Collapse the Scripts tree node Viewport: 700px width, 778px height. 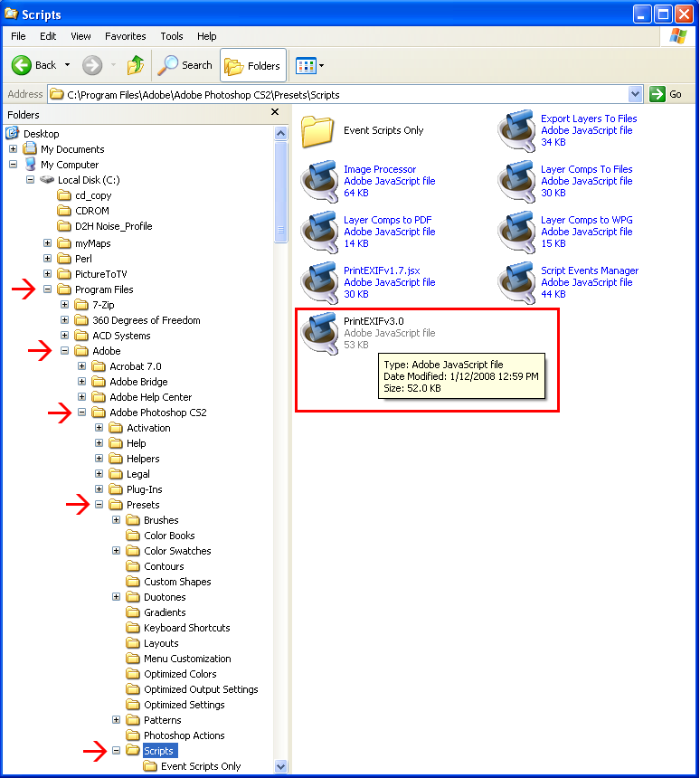(116, 750)
